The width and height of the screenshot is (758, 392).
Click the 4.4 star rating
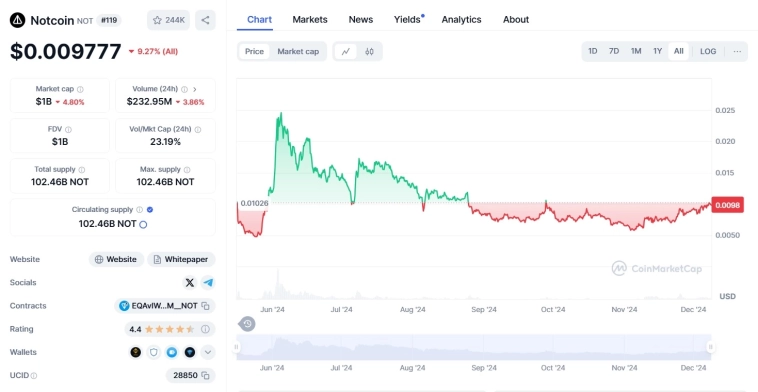click(162, 329)
